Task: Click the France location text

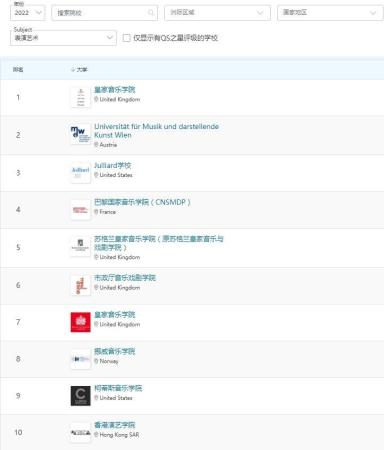Action: tap(107, 212)
